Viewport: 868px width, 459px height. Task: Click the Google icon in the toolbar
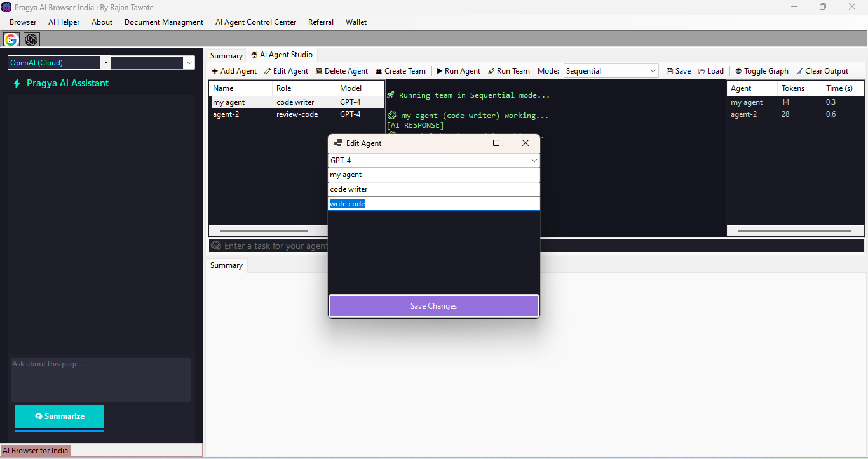tap(11, 39)
